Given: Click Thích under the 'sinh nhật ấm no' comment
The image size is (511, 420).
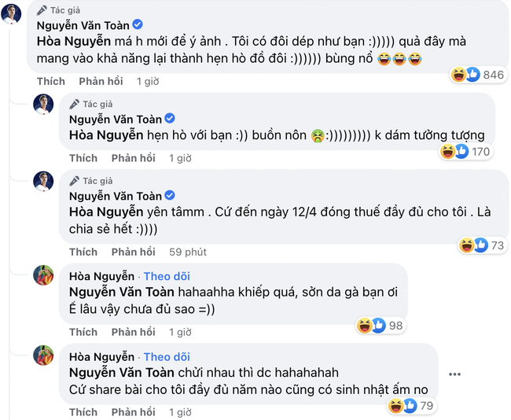Looking at the screenshot, I should click(83, 412).
